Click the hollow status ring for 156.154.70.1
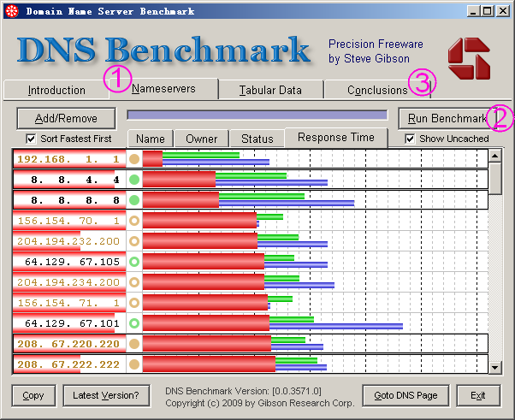 coord(134,221)
